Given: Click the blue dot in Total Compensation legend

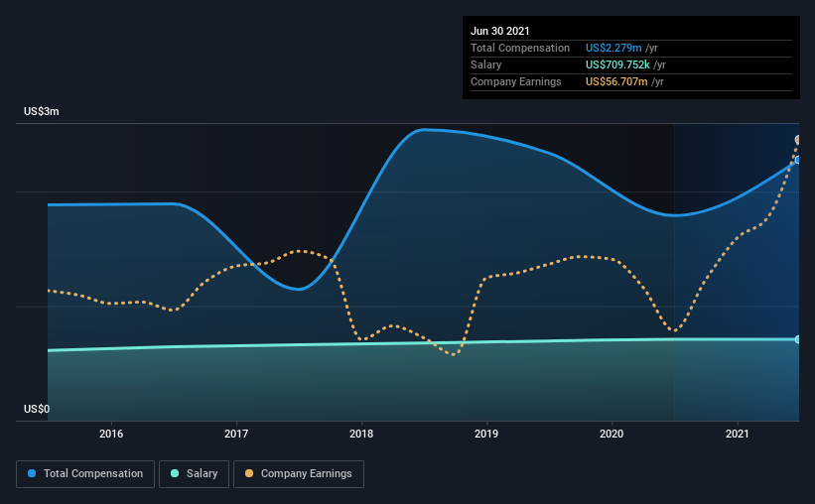Looking at the screenshot, I should point(32,473).
